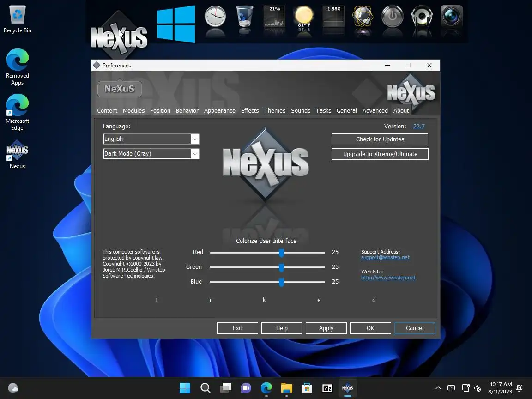The image size is (532, 399).
Task: Click the Windows Start button on the taskbar
Action: tap(185, 388)
